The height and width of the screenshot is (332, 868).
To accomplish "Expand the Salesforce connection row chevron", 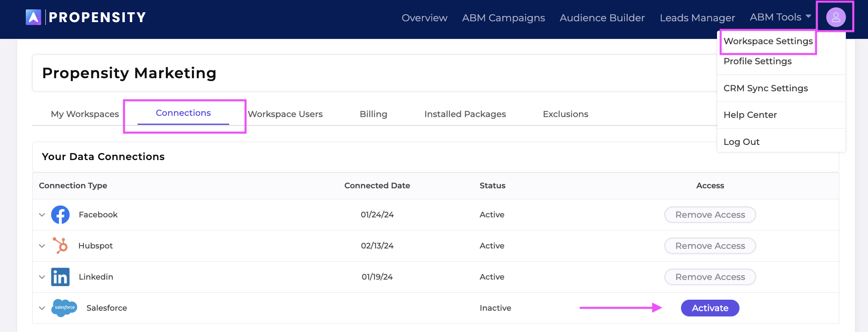I will [42, 308].
